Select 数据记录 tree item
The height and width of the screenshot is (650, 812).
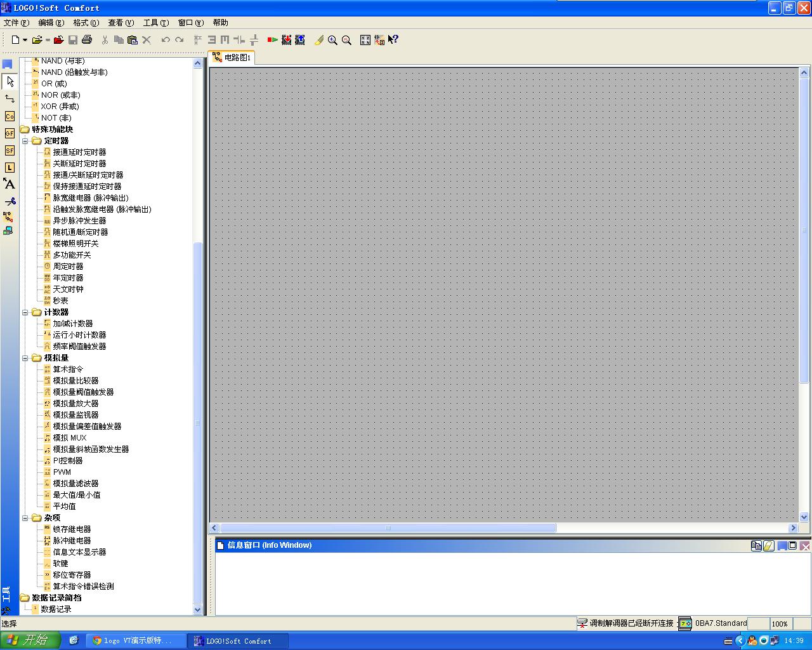56,609
